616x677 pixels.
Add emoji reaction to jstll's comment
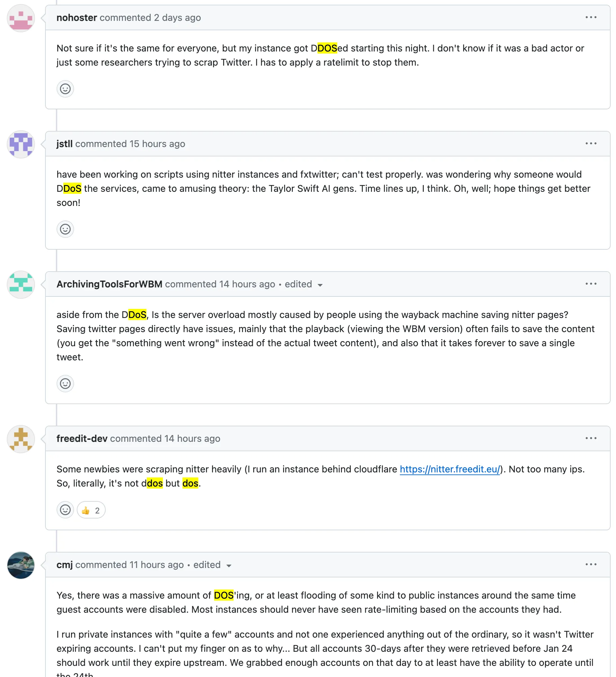click(x=65, y=229)
